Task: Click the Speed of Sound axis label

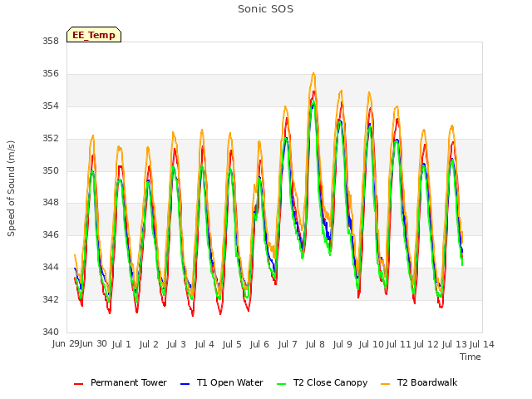Action: click(x=11, y=189)
